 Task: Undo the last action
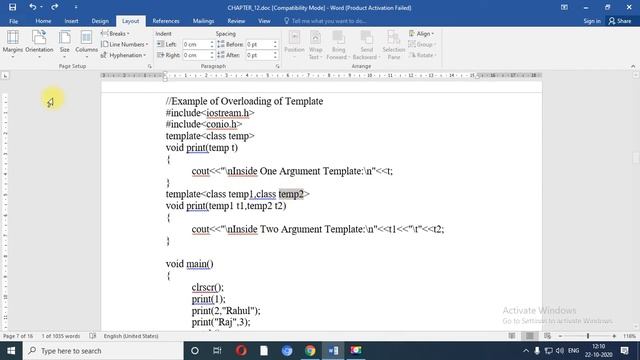click(32, 7)
